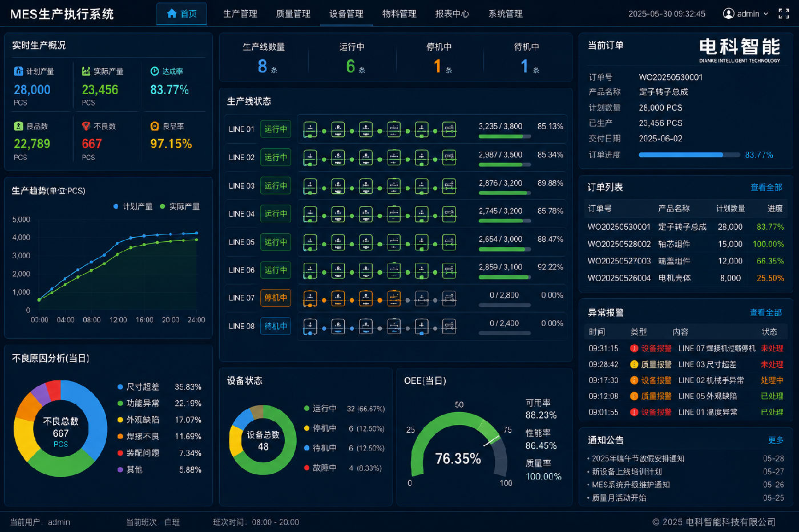This screenshot has height=532, width=799.
Task: Open the 报表中心 menu
Action: [x=452, y=14]
